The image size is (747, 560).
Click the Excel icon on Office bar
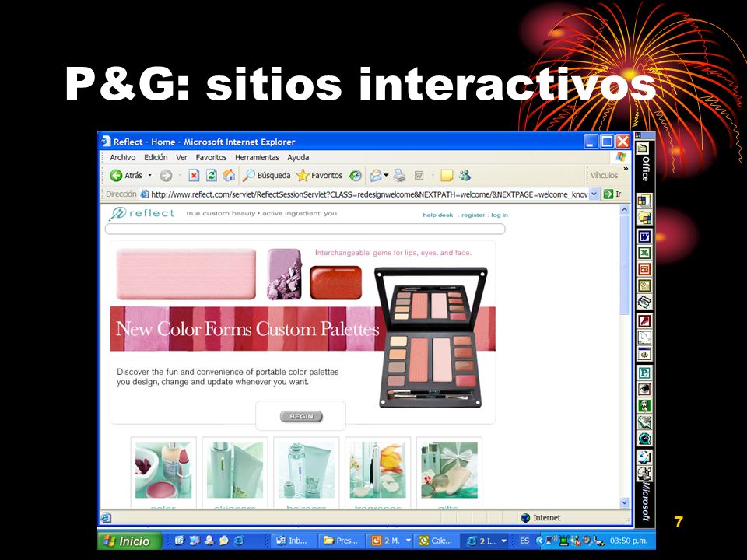click(x=644, y=253)
